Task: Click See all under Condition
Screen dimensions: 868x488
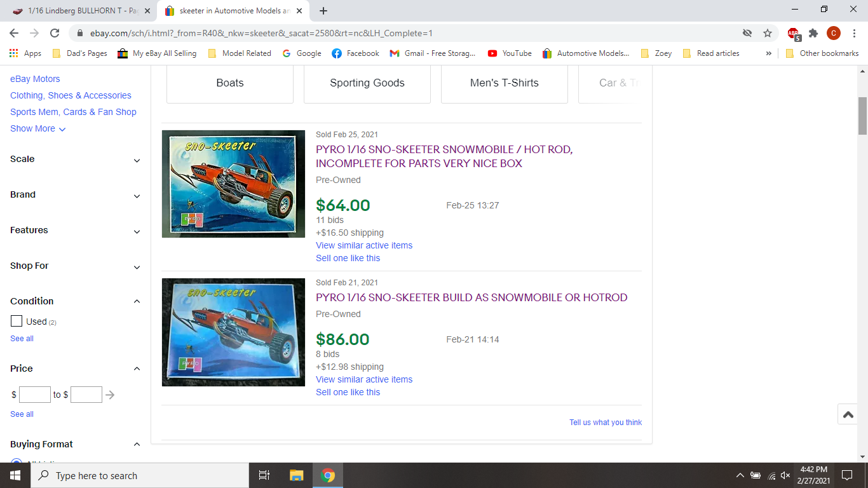Action: (x=22, y=339)
